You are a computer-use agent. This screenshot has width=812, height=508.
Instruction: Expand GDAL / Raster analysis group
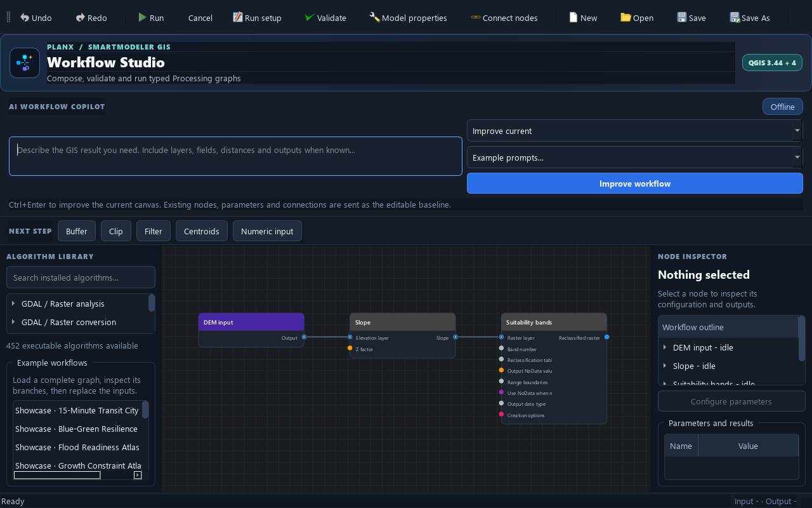(14, 304)
